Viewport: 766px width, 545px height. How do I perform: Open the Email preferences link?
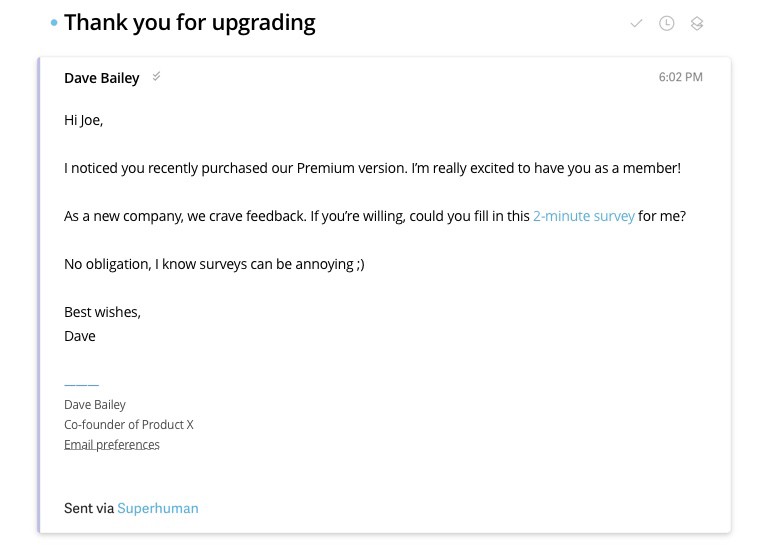pyautogui.click(x=112, y=444)
